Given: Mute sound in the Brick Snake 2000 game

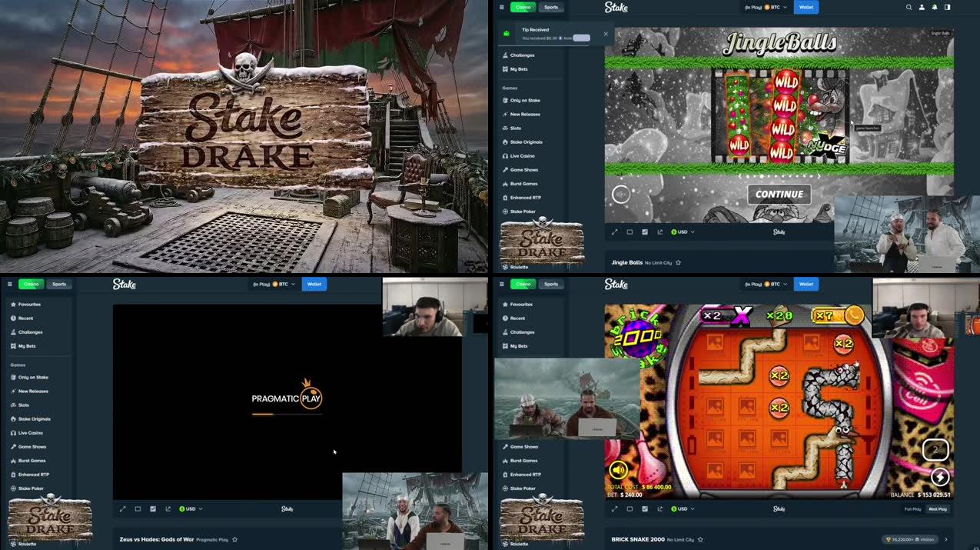Looking at the screenshot, I should click(x=618, y=469).
